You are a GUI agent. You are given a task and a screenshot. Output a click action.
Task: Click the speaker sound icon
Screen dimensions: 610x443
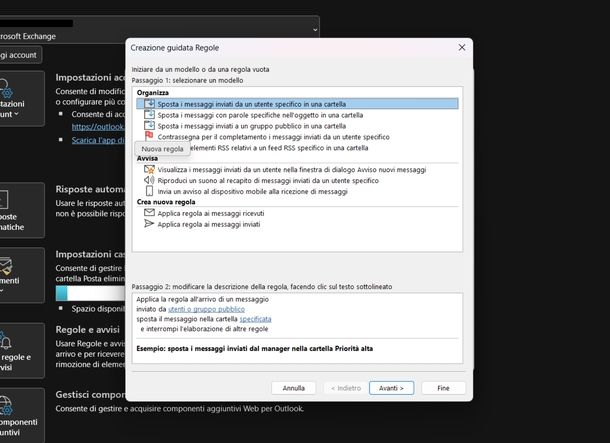pos(149,180)
